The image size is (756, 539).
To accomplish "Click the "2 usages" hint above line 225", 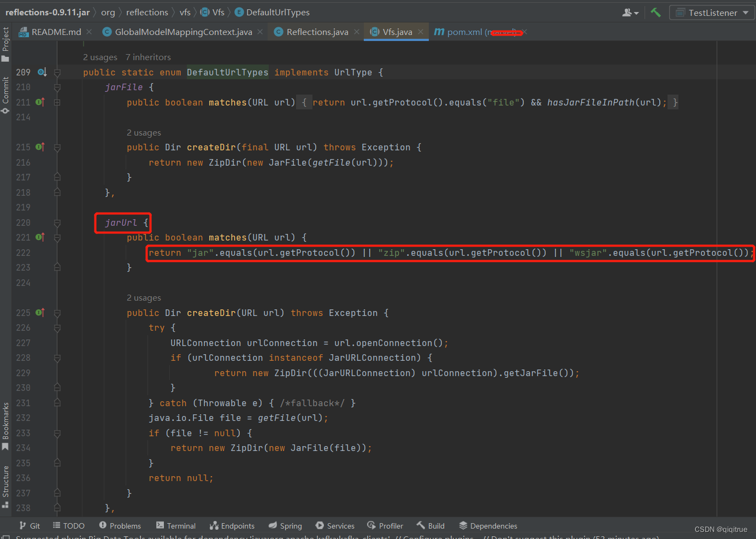I will [144, 298].
